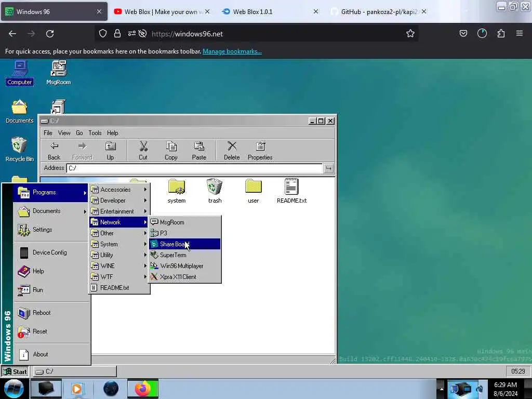Launch P3 from the Network submenu
This screenshot has height=399, width=532.
(185, 233)
